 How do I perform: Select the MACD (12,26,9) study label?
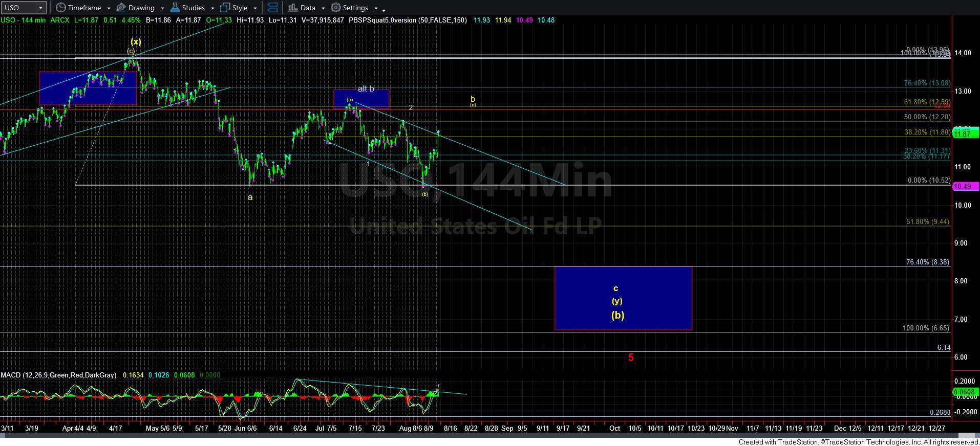pyautogui.click(x=58, y=375)
